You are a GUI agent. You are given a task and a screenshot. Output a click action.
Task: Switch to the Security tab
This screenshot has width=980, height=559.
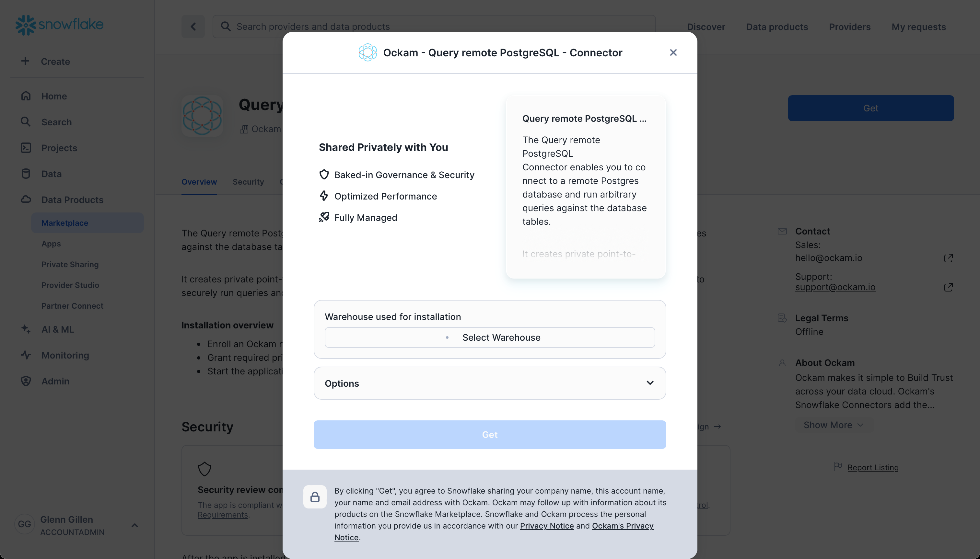click(x=248, y=182)
